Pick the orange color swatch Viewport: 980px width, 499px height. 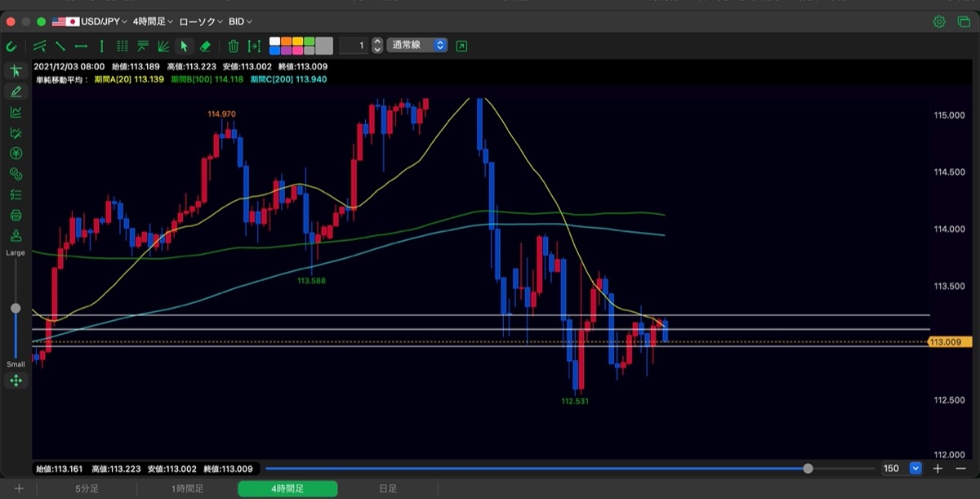(287, 41)
